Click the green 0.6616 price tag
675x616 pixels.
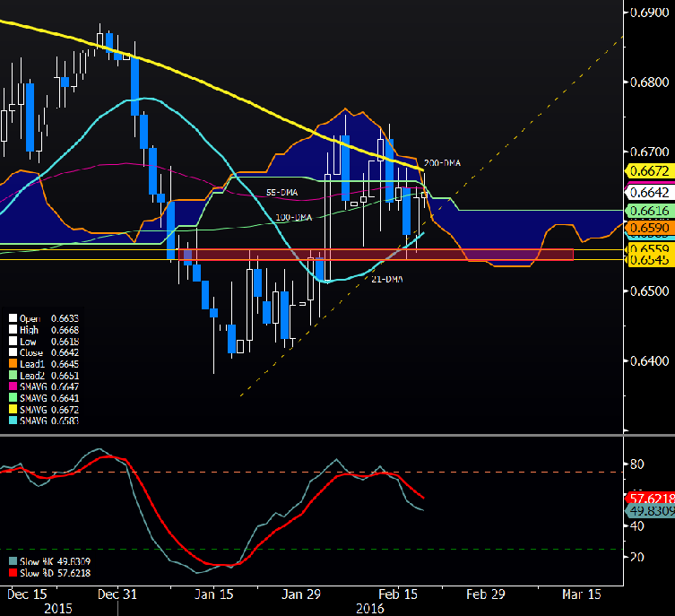[650, 211]
